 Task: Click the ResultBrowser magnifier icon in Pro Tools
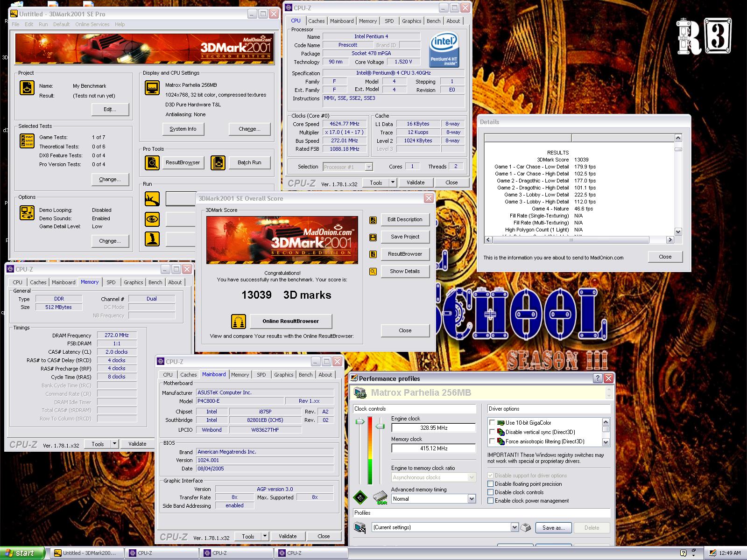[152, 162]
